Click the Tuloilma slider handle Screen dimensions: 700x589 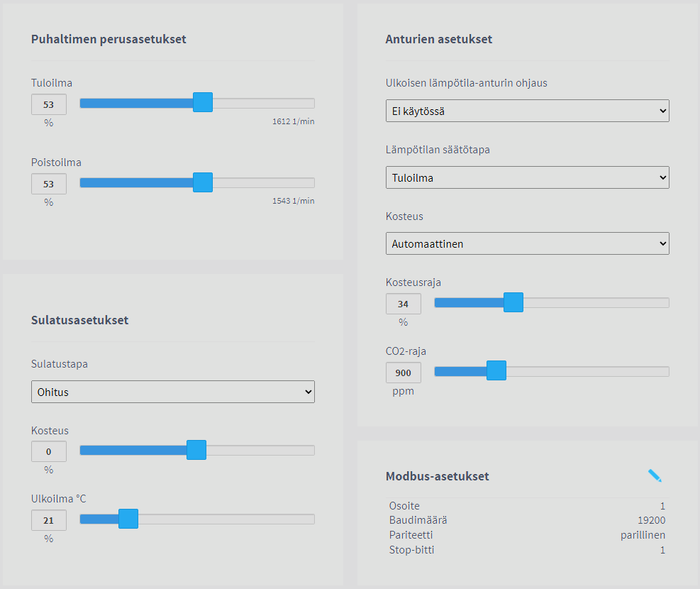point(203,102)
